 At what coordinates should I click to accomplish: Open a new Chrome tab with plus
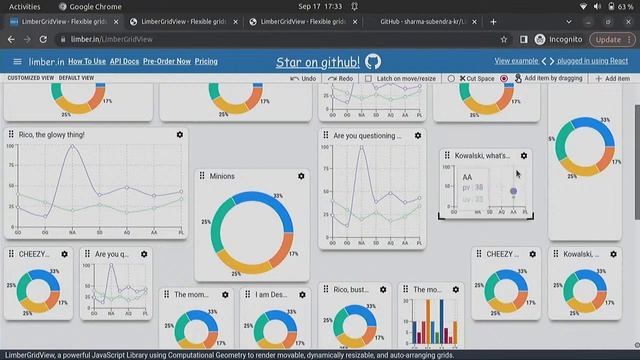[493, 22]
